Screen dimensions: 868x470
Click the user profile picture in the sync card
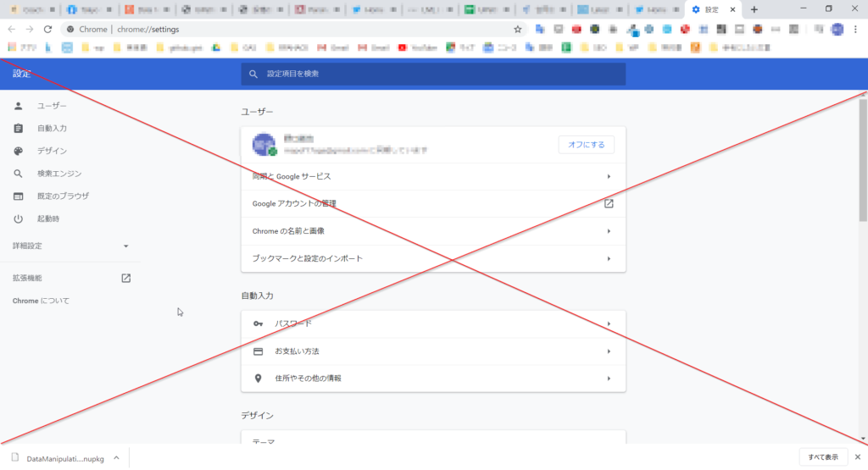click(x=264, y=145)
